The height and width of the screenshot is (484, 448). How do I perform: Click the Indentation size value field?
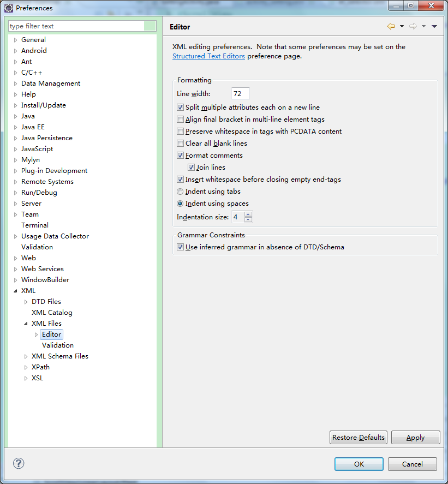tap(238, 217)
